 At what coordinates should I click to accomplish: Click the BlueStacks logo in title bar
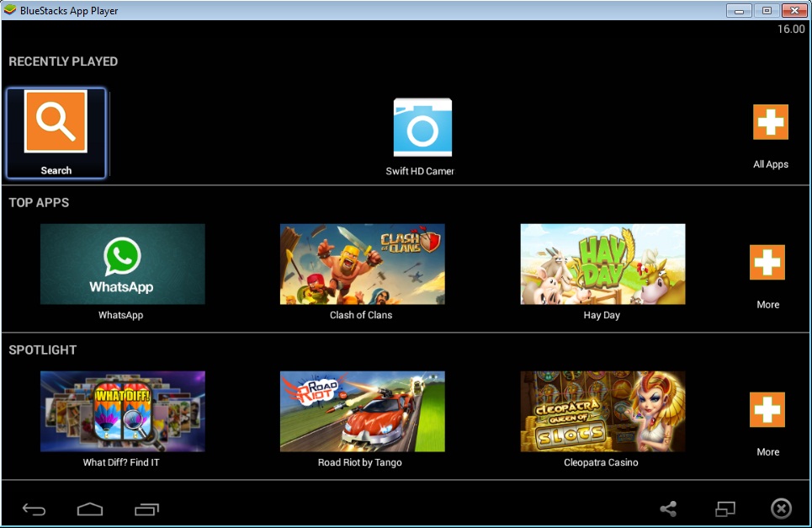(9, 9)
